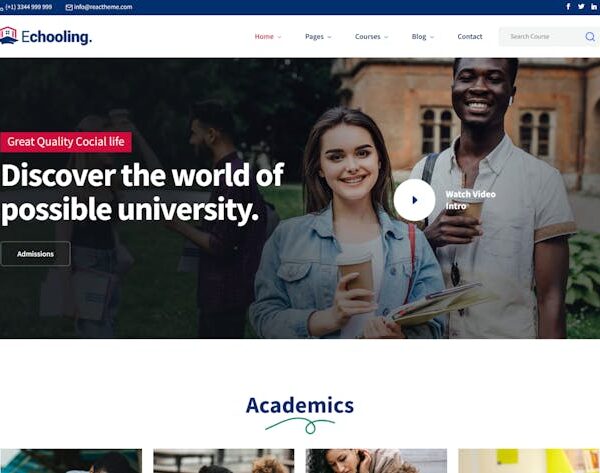600x473 pixels.
Task: Open the LinkedIn social icon
Action: point(594,7)
